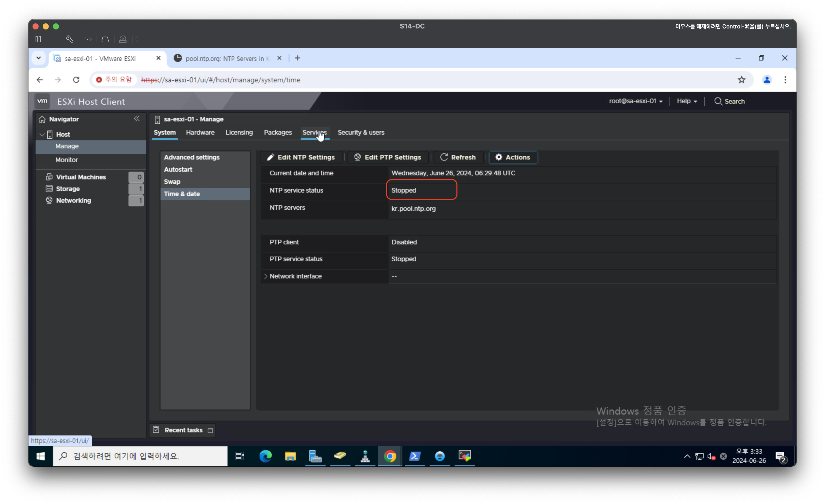
Task: Minimize the Recent tasks panel square icon
Action: pos(210,430)
